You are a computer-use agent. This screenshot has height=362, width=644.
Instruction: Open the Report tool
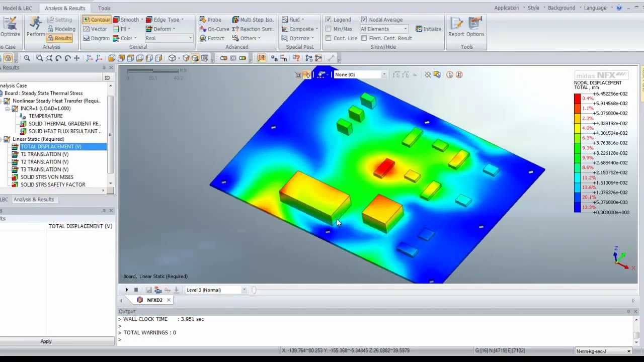[x=456, y=27]
